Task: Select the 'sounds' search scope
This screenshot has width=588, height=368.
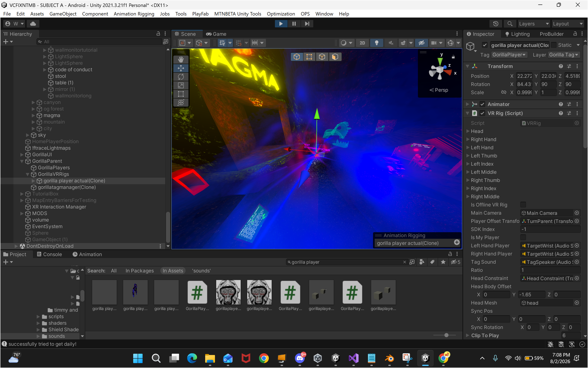Action: click(201, 271)
